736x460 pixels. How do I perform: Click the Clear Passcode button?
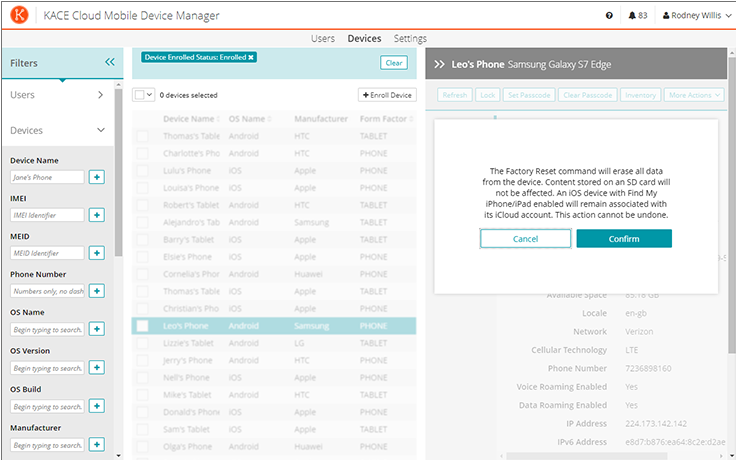(x=588, y=95)
